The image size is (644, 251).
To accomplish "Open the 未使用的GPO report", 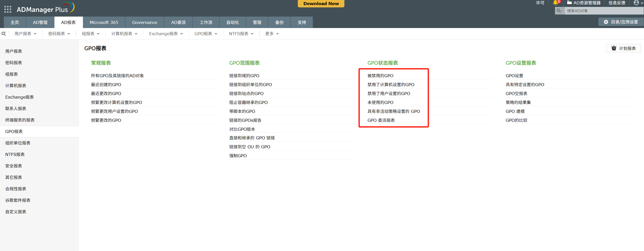I will pos(380,102).
